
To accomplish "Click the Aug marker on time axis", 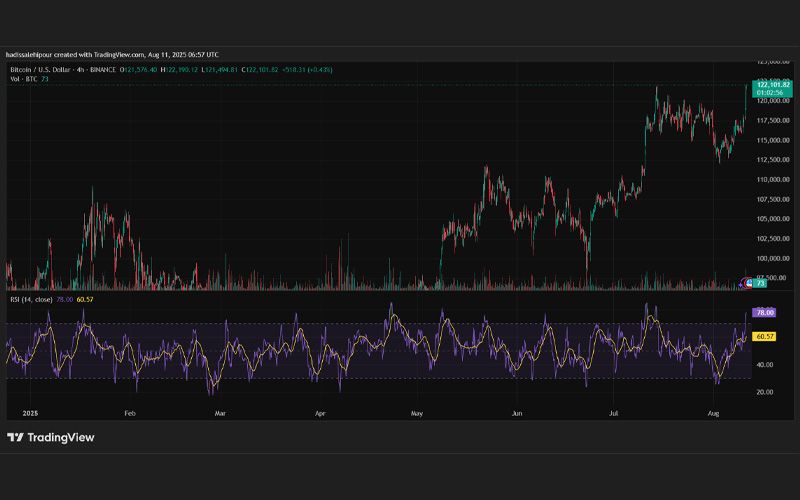I will pyautogui.click(x=713, y=413).
